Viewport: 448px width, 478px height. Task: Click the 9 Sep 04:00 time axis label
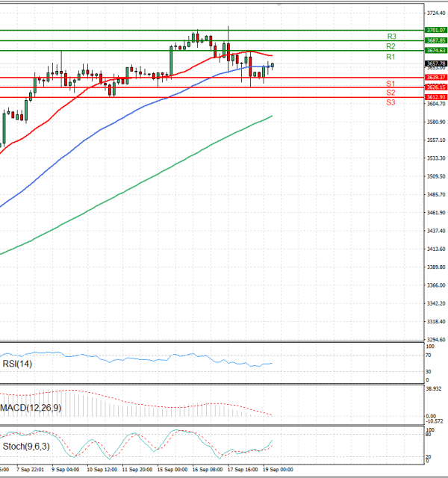point(66,470)
